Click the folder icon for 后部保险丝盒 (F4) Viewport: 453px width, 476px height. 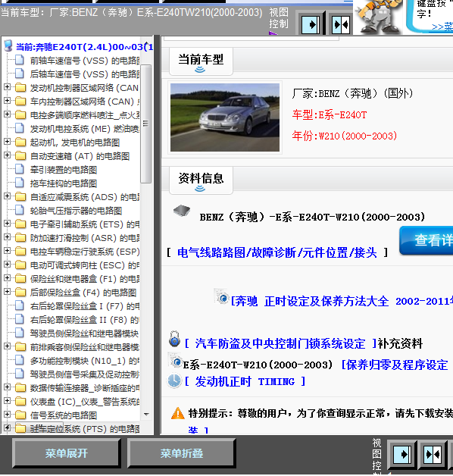20,292
